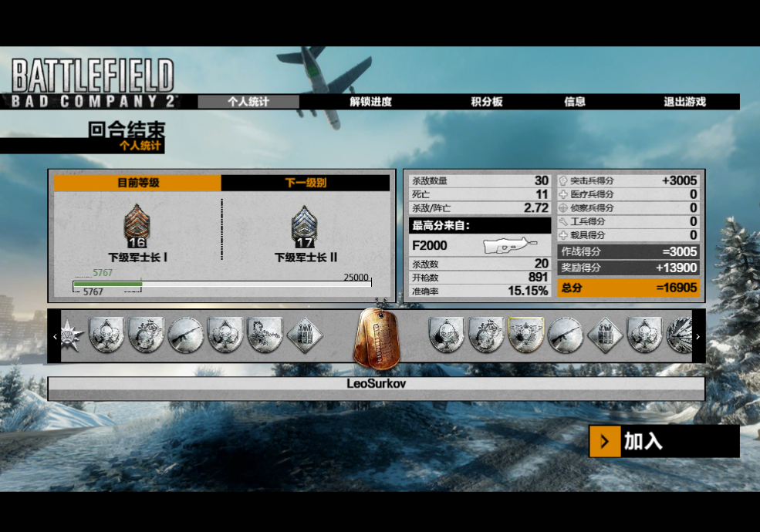The width and height of the screenshot is (760, 532).
Task: Select the 下一级别 header
Action: point(306,183)
